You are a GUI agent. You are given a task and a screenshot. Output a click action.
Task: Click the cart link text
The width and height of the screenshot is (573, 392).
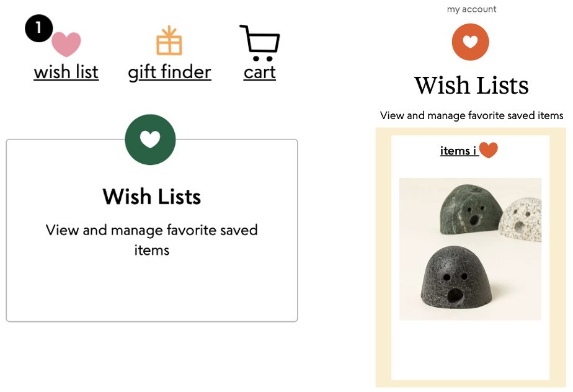(259, 72)
